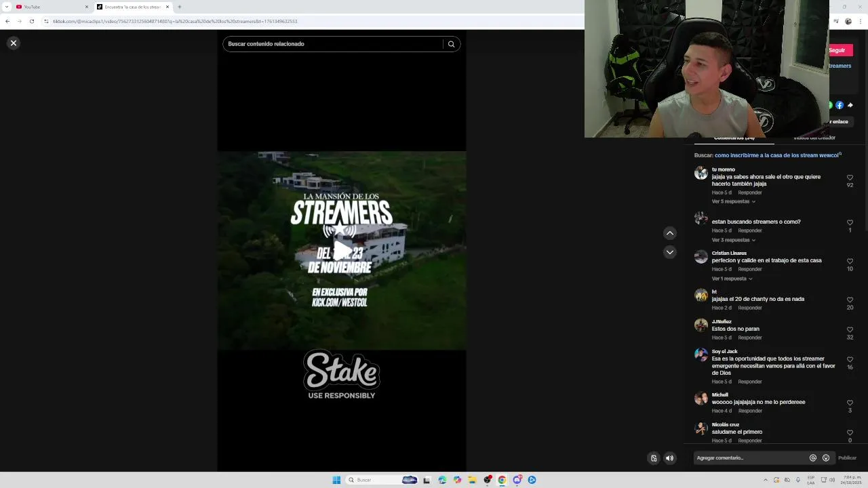The height and width of the screenshot is (488, 868).
Task: Like Soy el Jack's comment
Action: [850, 359]
